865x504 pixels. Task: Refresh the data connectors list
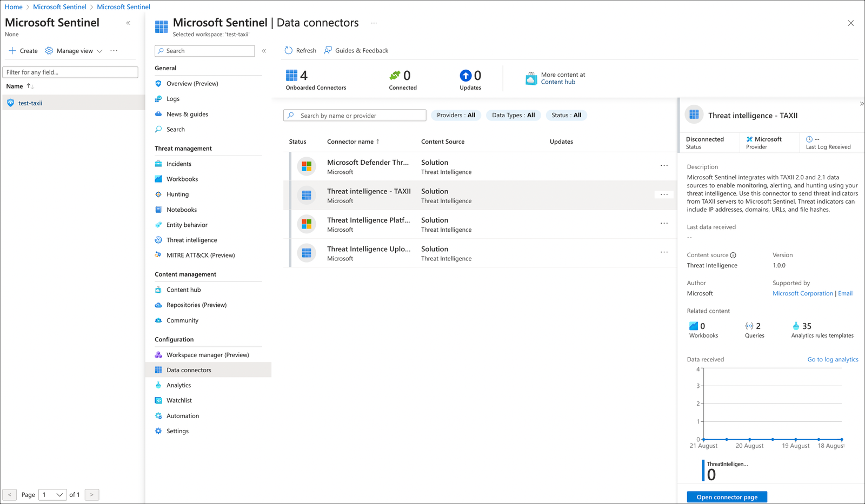pyautogui.click(x=301, y=51)
